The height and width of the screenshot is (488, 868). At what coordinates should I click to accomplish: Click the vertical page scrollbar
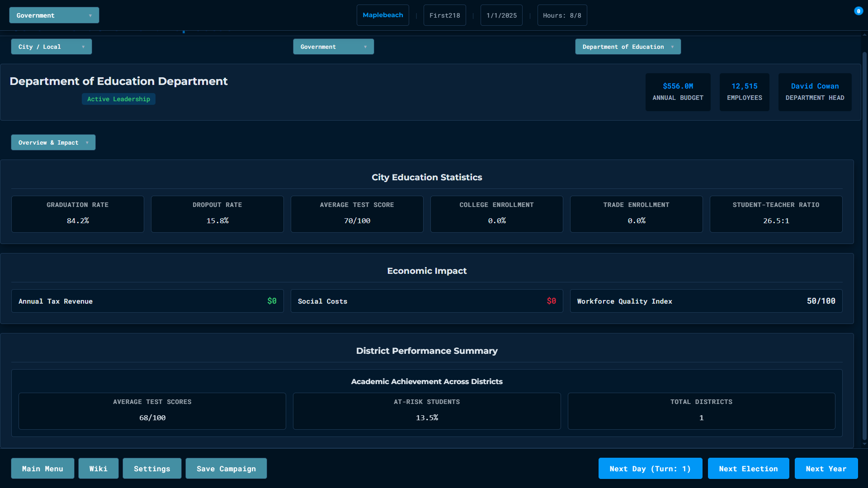coord(864,244)
